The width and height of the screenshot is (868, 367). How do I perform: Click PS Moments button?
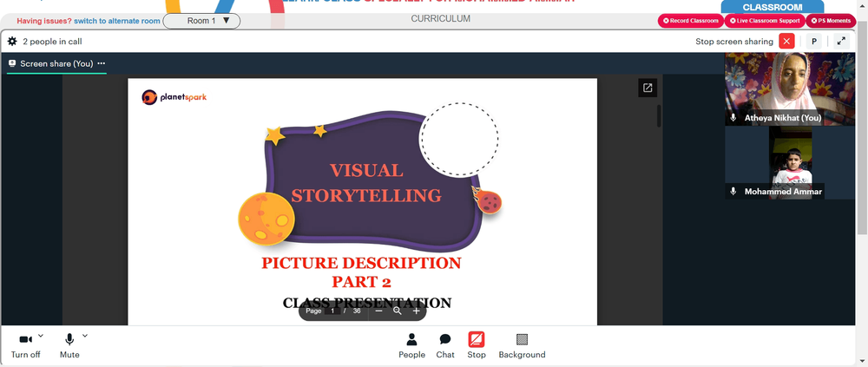pyautogui.click(x=831, y=21)
